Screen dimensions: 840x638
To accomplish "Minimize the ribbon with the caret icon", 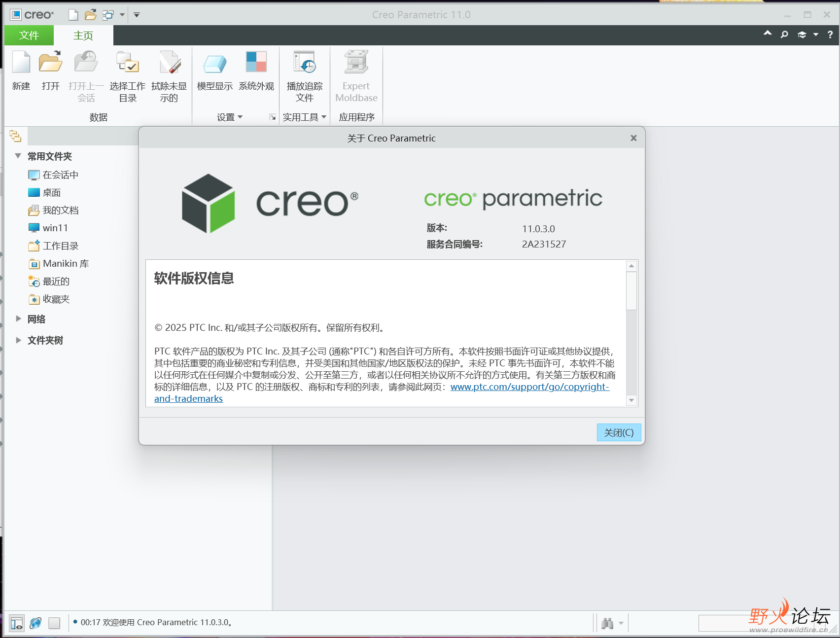I will tap(768, 33).
